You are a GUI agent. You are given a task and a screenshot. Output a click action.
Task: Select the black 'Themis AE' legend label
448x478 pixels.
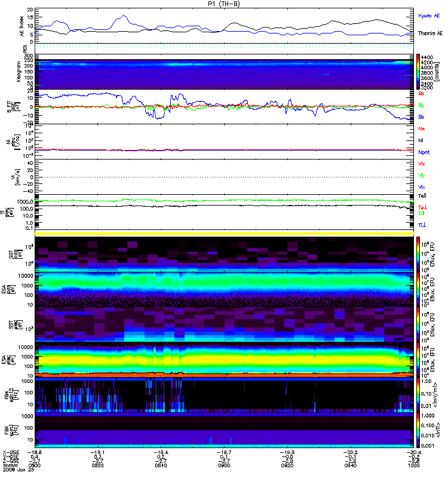click(x=430, y=33)
